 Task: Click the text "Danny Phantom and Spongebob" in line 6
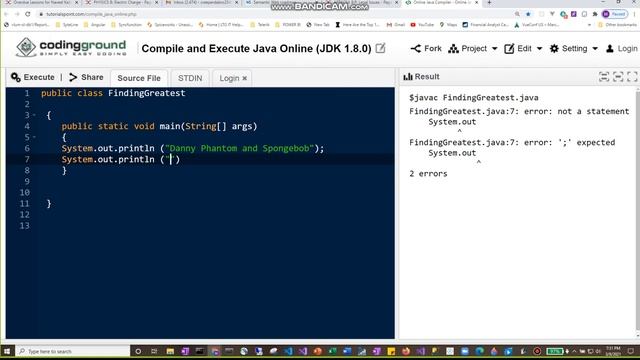click(239, 148)
